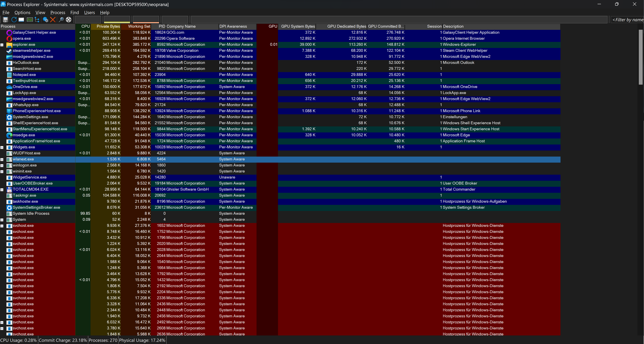Collapse the TOTALCMD64.EXE tree node
The image size is (644, 344).
pos(2,190)
